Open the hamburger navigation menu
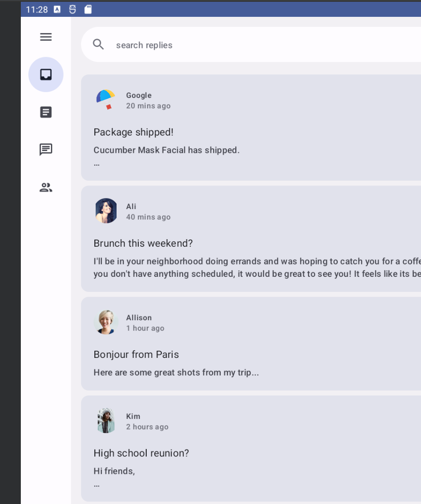Image resolution: width=421 pixels, height=504 pixels. 46,37
